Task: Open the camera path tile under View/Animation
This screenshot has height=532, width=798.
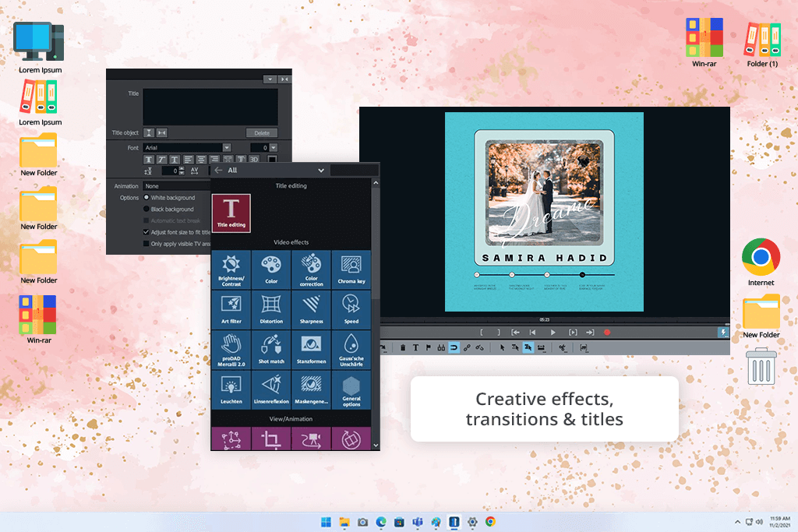Action: pos(311,439)
